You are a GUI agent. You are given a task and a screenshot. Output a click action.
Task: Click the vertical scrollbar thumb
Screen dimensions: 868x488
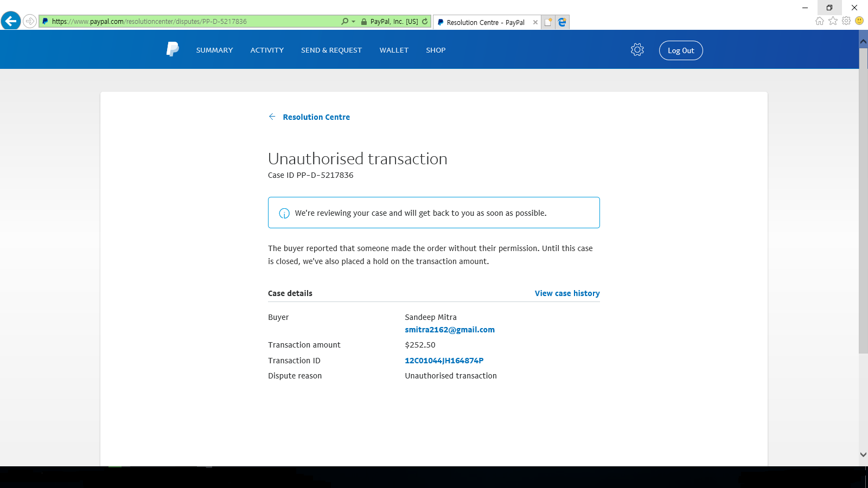click(863, 201)
